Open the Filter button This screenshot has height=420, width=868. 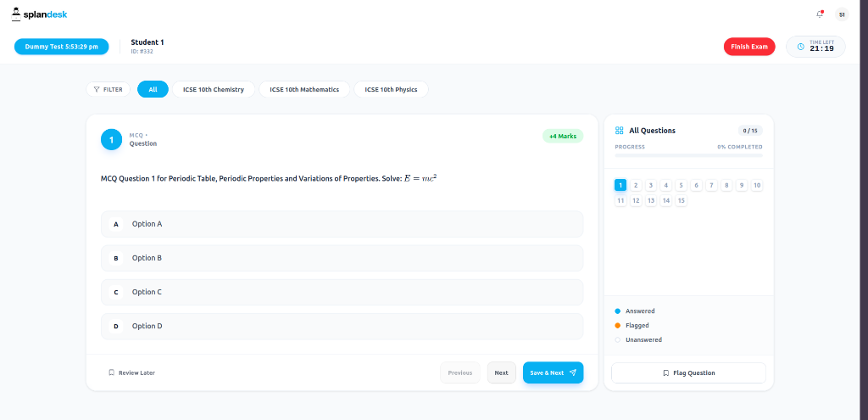pos(108,89)
